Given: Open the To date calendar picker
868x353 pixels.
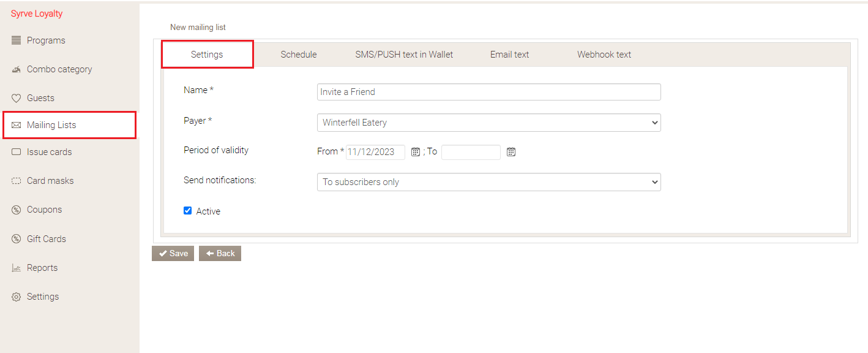Looking at the screenshot, I should coord(511,152).
